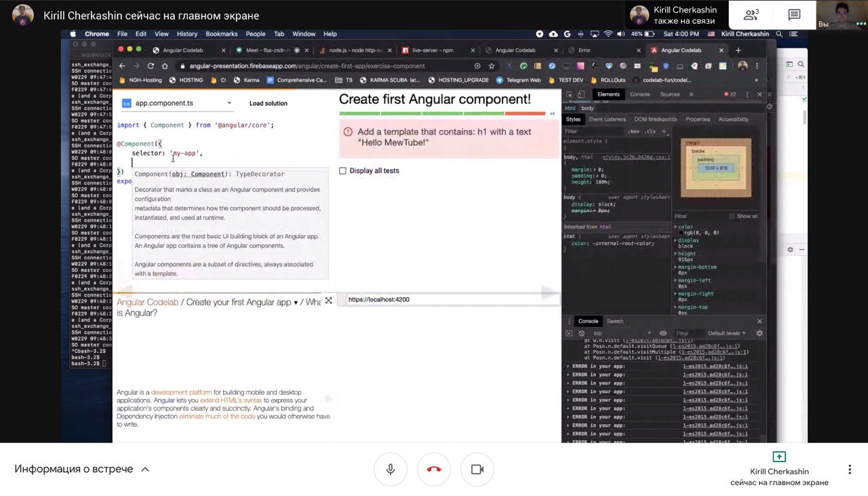This screenshot has width=868, height=496.
Task: Go to next codelab slide arrow
Action: pyautogui.click(x=549, y=292)
